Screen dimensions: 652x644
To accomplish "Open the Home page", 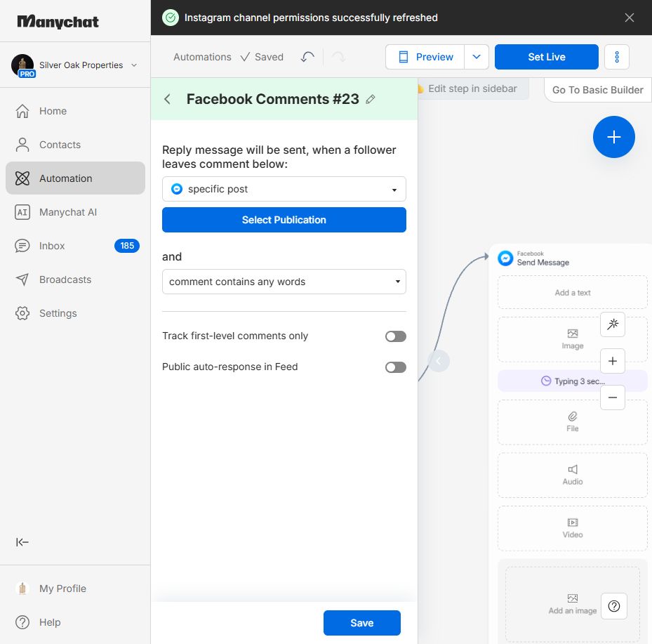I will pos(75,111).
